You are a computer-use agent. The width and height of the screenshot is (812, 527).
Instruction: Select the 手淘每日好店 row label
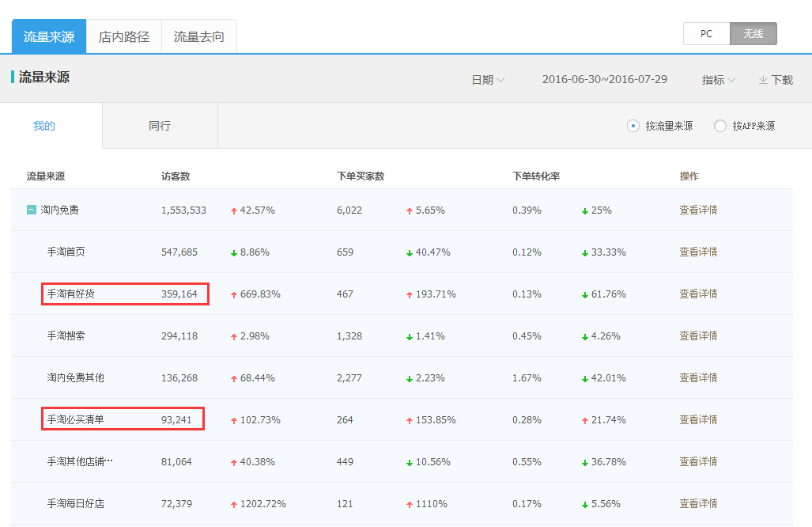76,504
